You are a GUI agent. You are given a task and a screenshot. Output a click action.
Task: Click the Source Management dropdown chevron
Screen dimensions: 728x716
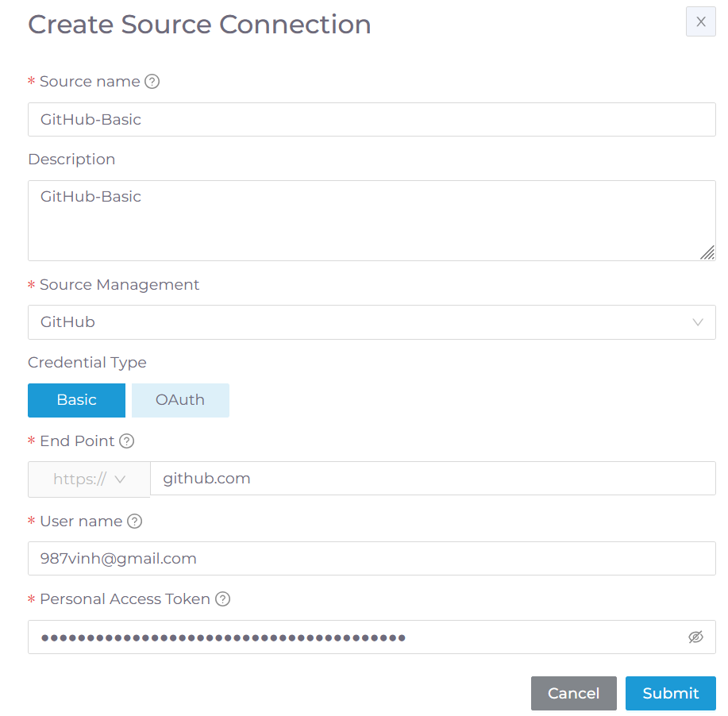click(697, 322)
